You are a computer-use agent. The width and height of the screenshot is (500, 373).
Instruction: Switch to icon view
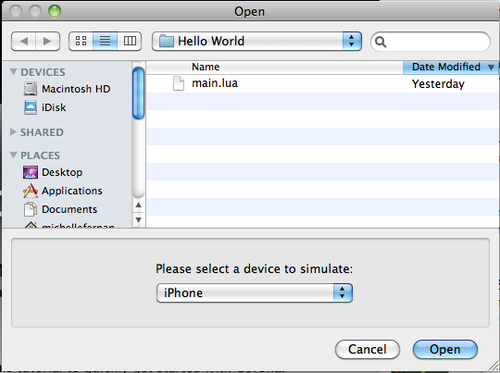click(81, 41)
